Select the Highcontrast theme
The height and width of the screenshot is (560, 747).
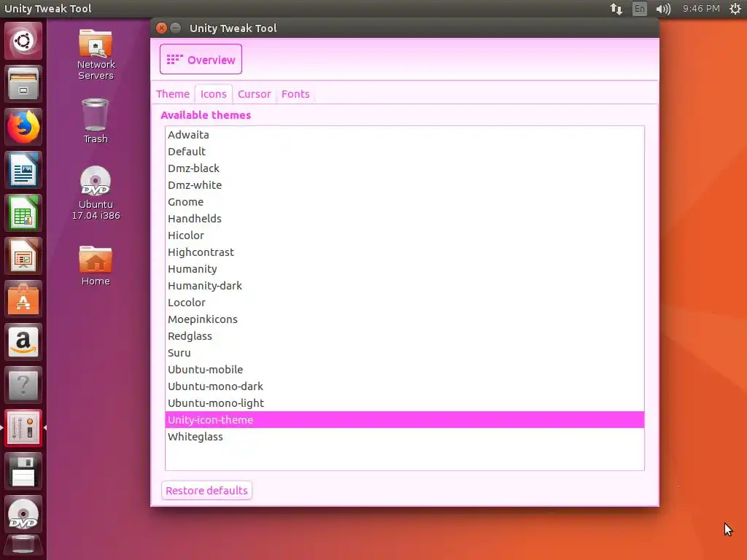click(x=404, y=252)
